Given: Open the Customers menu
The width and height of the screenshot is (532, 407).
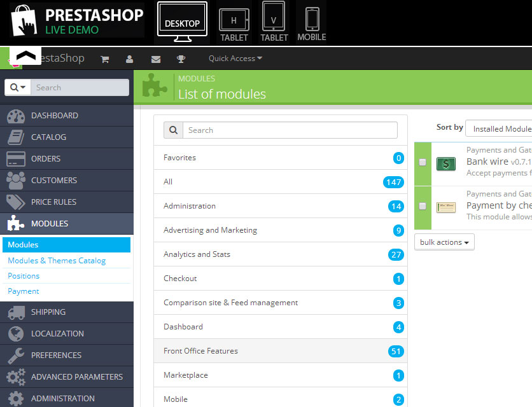Looking at the screenshot, I should click(x=67, y=181).
